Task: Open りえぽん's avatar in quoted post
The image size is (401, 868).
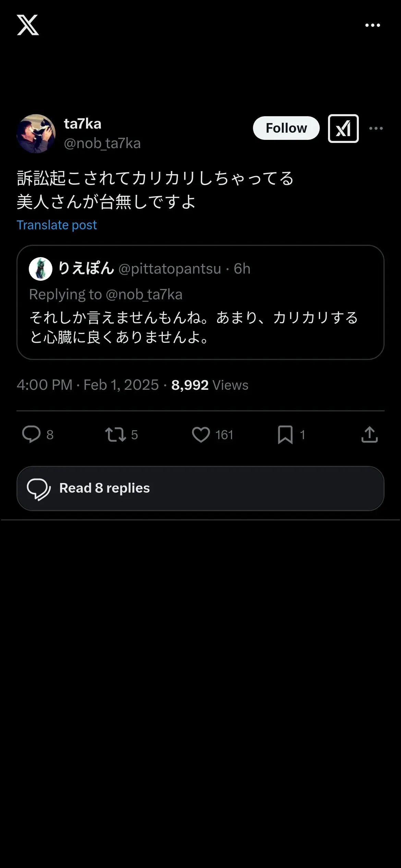Action: point(40,269)
